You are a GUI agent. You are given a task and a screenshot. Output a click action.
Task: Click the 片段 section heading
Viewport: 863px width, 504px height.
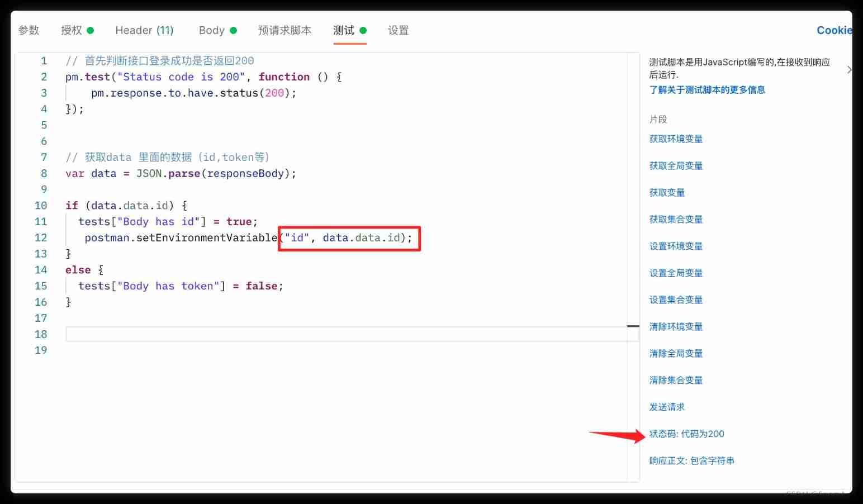pyautogui.click(x=658, y=119)
